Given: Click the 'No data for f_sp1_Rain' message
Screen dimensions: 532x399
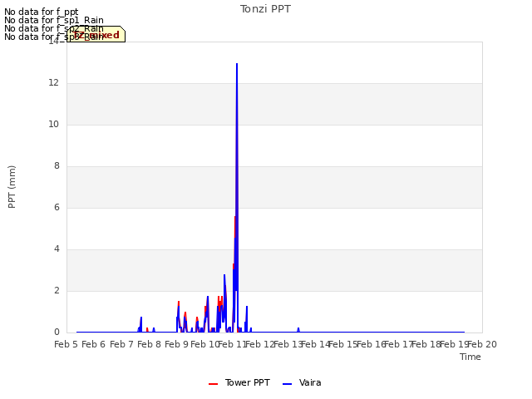Looking at the screenshot, I should 54,20.
